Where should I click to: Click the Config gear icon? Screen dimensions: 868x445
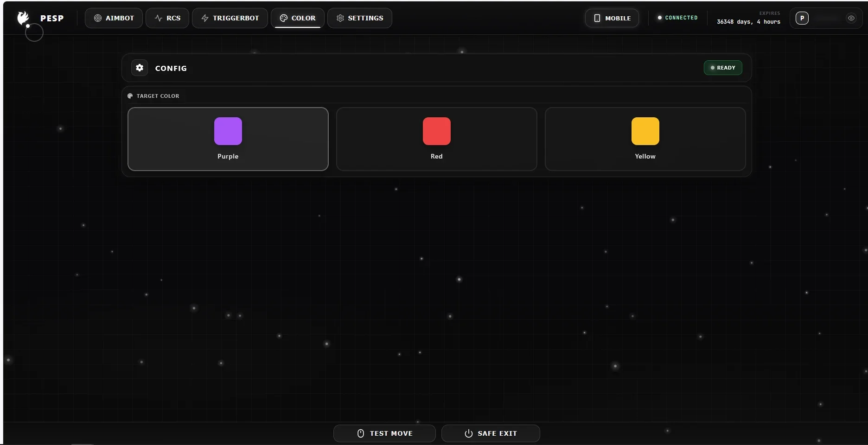coord(140,68)
